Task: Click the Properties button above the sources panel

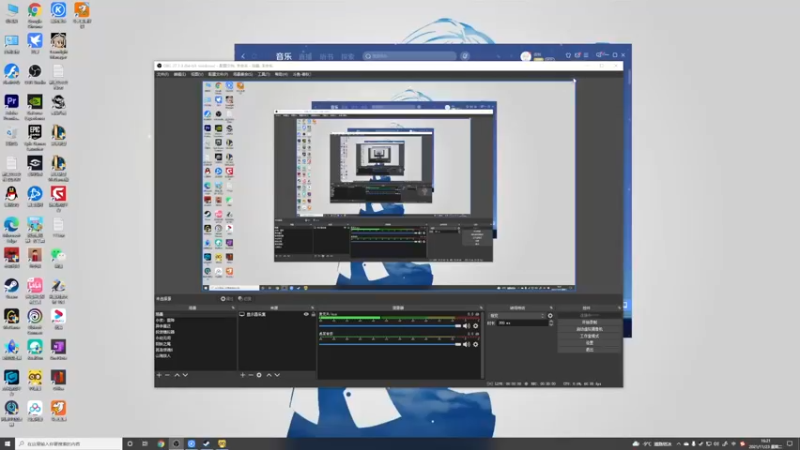Action: coord(227,299)
